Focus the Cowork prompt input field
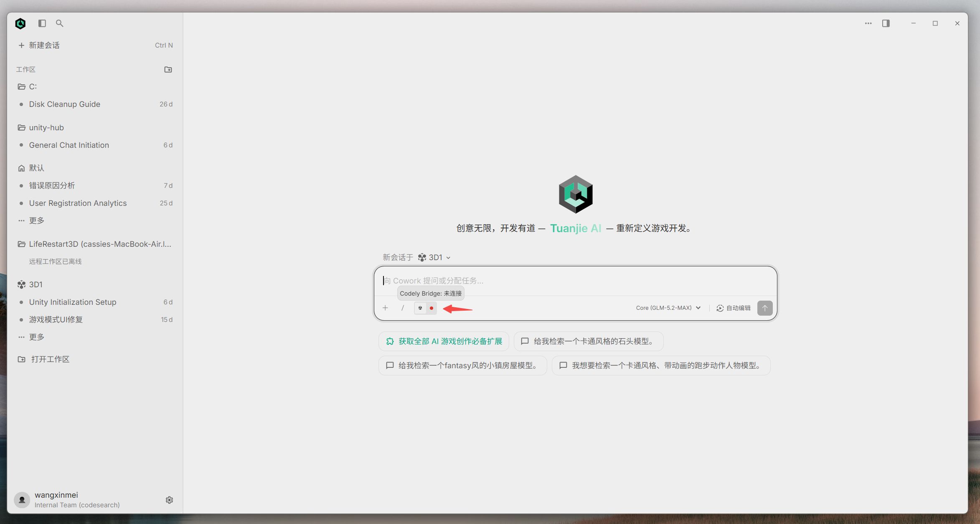 (576, 281)
